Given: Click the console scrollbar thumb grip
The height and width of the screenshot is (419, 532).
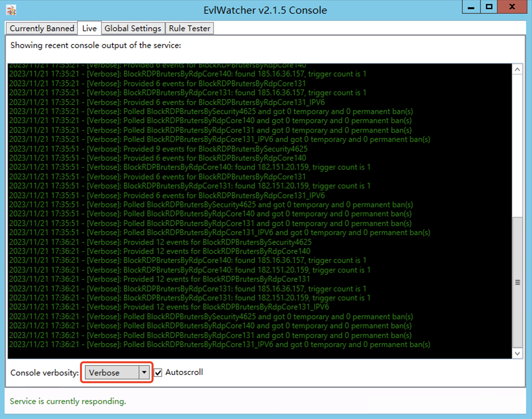Looking at the screenshot, I should pos(517,282).
